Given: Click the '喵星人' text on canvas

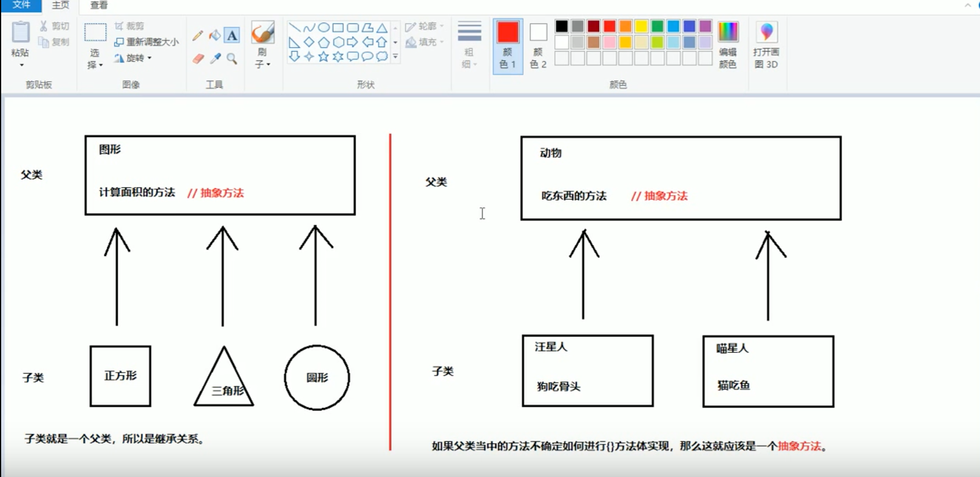Looking at the screenshot, I should tap(732, 348).
